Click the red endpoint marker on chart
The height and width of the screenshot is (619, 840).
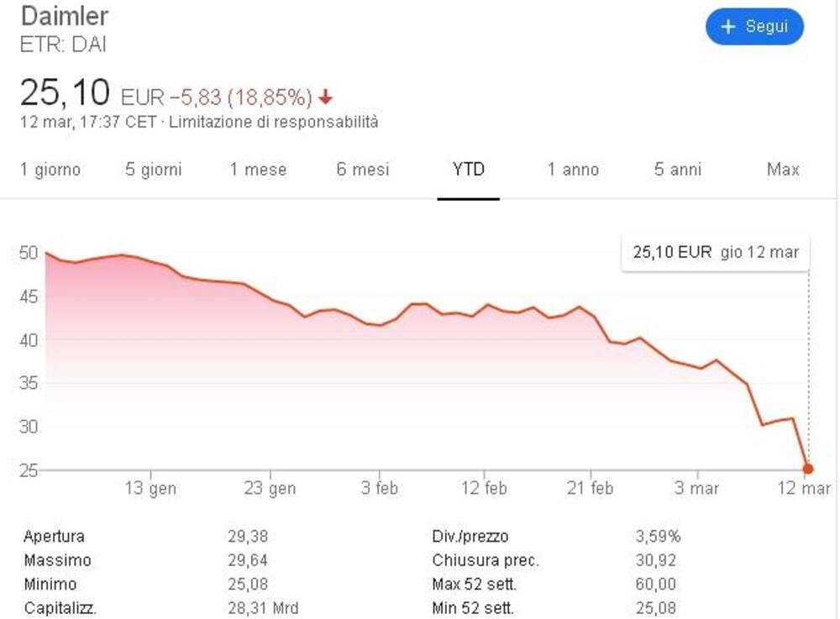[808, 469]
